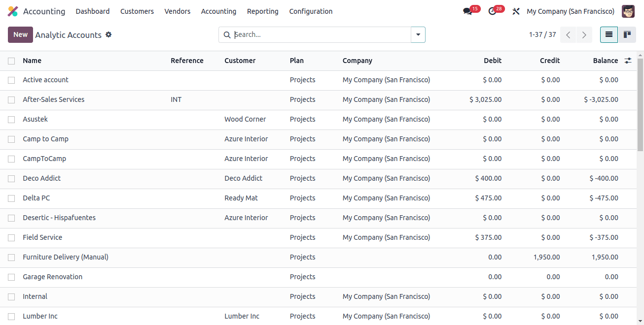The image size is (644, 325).
Task: Click the 1,950.00 credit value
Action: pos(547,257)
